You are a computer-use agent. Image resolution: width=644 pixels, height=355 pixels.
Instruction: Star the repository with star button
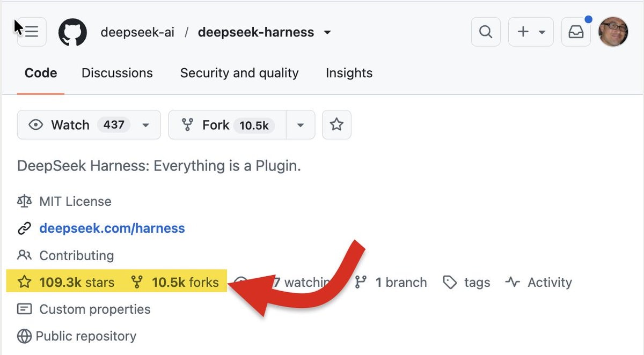(x=336, y=125)
